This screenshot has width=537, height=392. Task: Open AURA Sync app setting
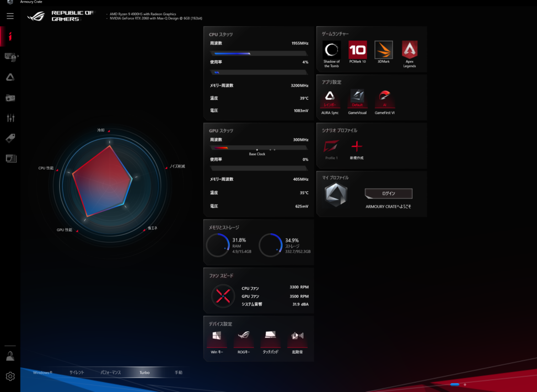tap(330, 102)
